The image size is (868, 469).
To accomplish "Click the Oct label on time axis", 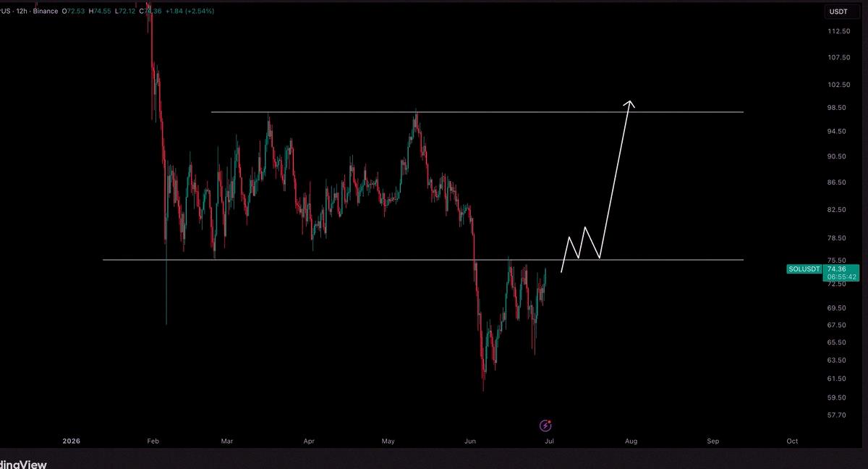I will (792, 441).
